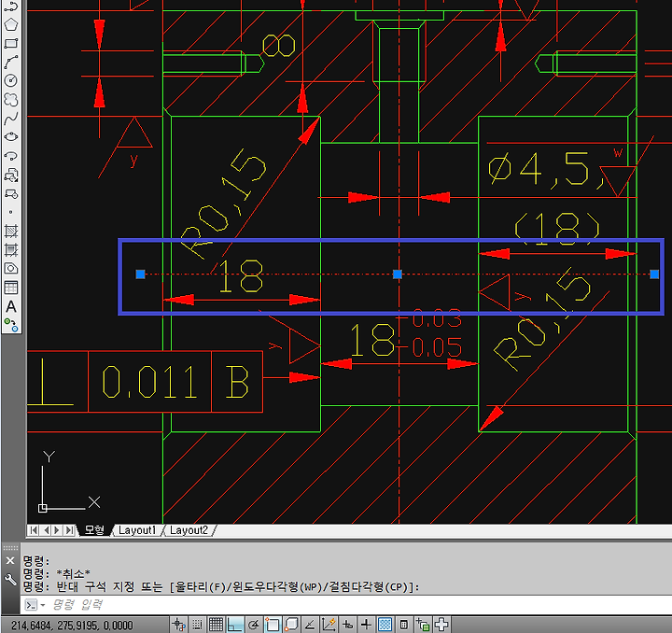This screenshot has width=672, height=633.
Task: Select the Rectangle draw tool
Action: (x=10, y=43)
